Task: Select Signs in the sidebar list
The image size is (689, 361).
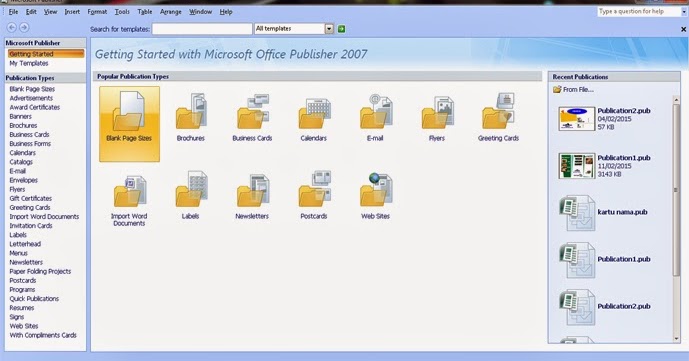Action: pyautogui.click(x=17, y=317)
